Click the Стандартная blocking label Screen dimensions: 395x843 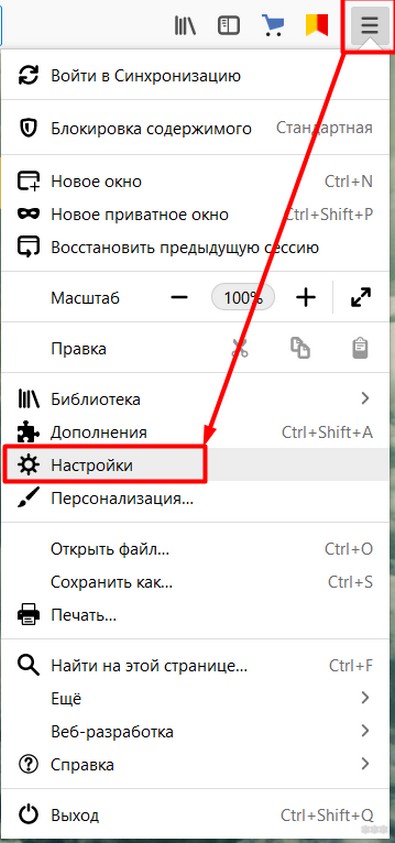point(324,128)
